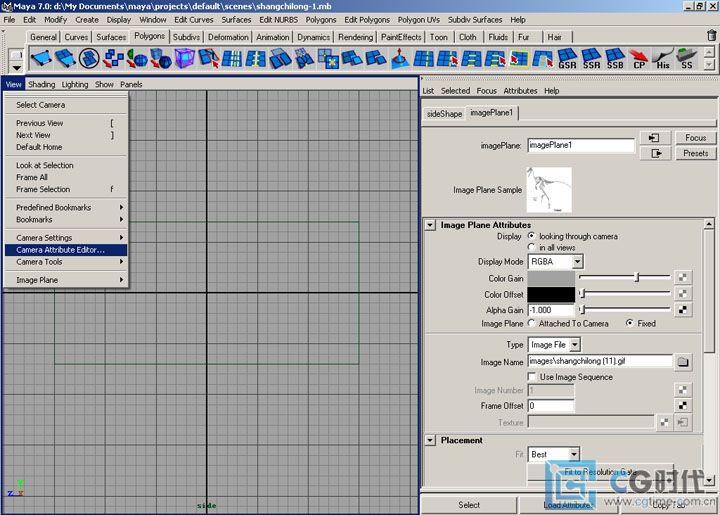Click the Image Plane Sample thumbnail
This screenshot has height=515, width=720.
[x=549, y=190]
